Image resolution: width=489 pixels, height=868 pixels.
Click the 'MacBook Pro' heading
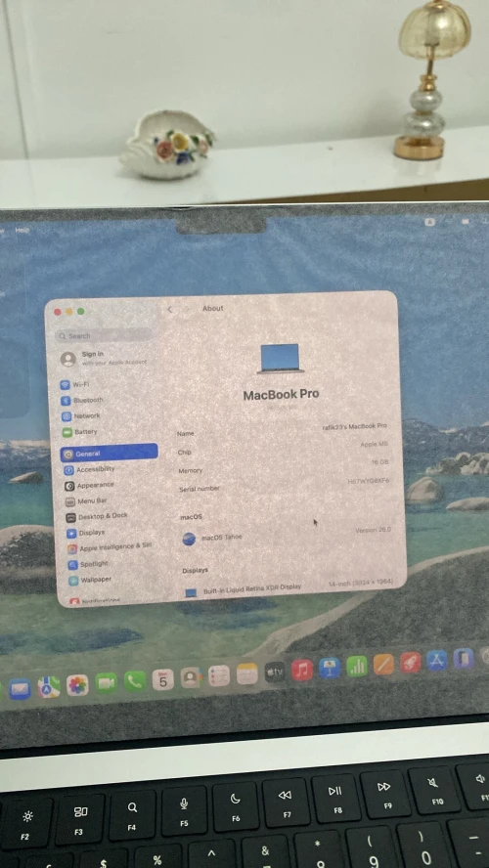point(282,395)
